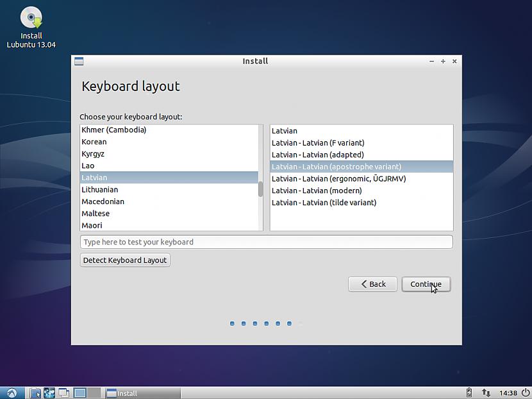Choose Latvian (F variant)

point(362,142)
